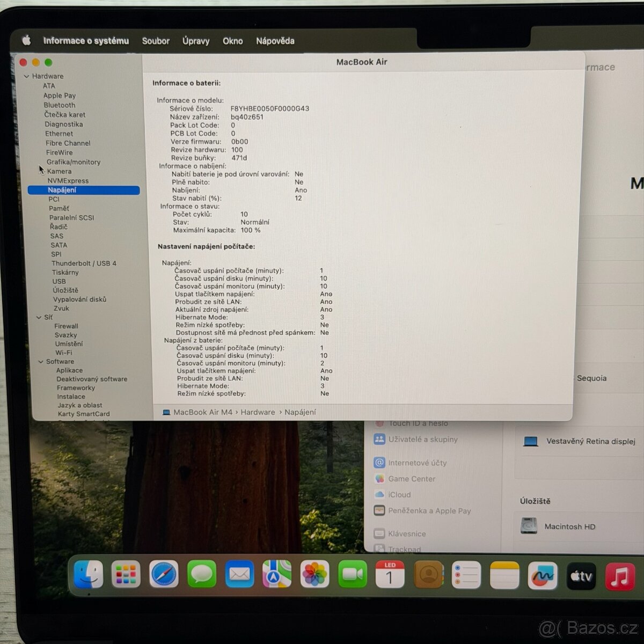Select Paměť in the sidebar
Screen dimensions: 644x644
pyautogui.click(x=59, y=208)
